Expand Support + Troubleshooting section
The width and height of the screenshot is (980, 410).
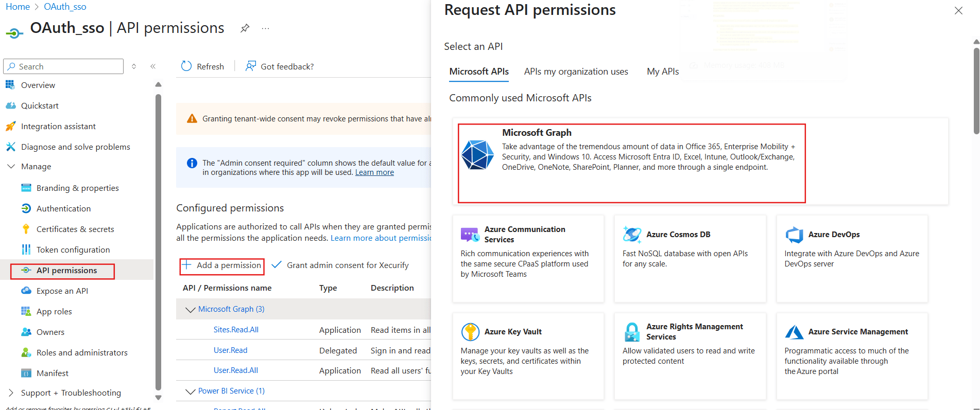[11, 393]
